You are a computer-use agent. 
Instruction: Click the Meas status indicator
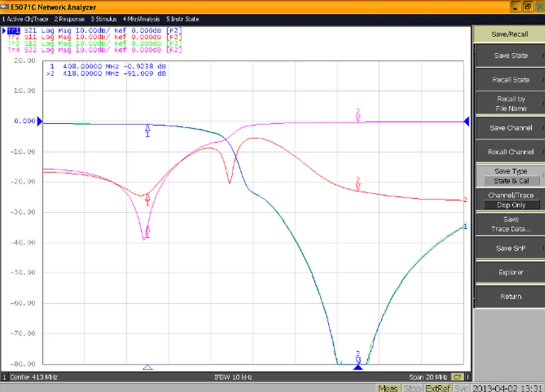pos(388,388)
